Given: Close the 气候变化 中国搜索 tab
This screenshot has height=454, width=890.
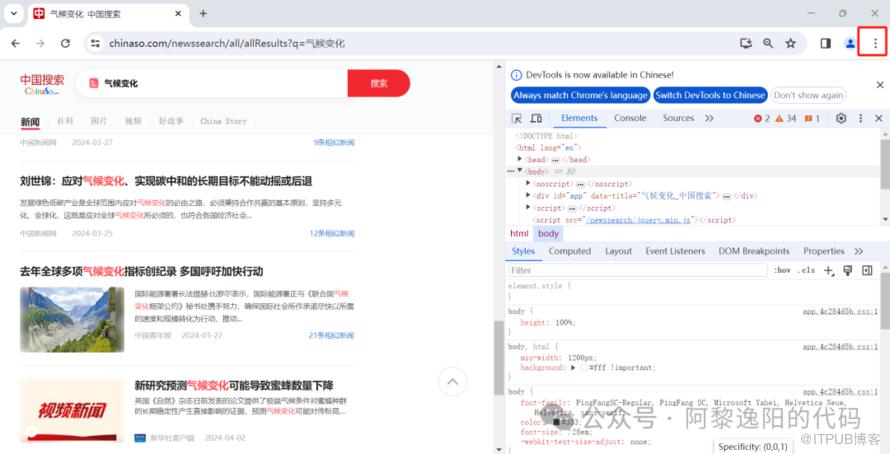Looking at the screenshot, I should [178, 14].
